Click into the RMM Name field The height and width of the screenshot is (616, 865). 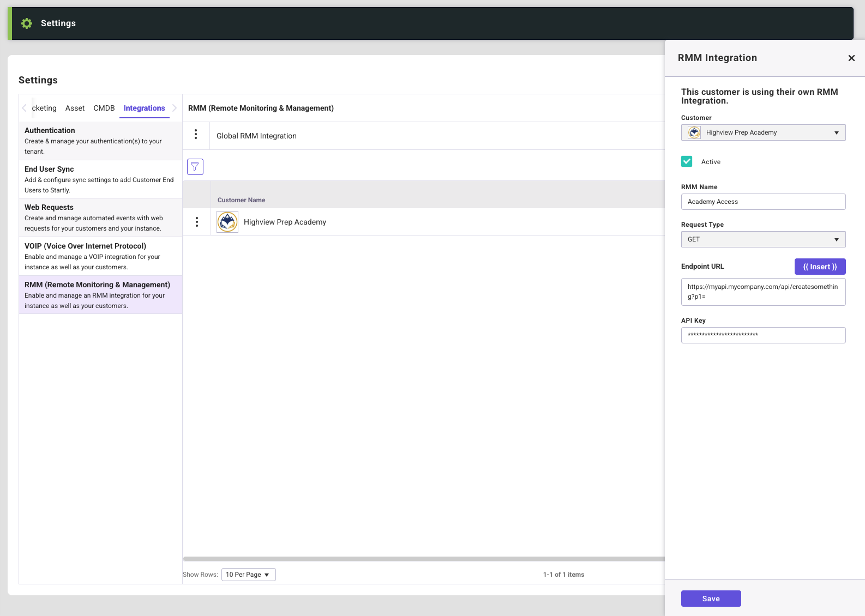pyautogui.click(x=763, y=202)
